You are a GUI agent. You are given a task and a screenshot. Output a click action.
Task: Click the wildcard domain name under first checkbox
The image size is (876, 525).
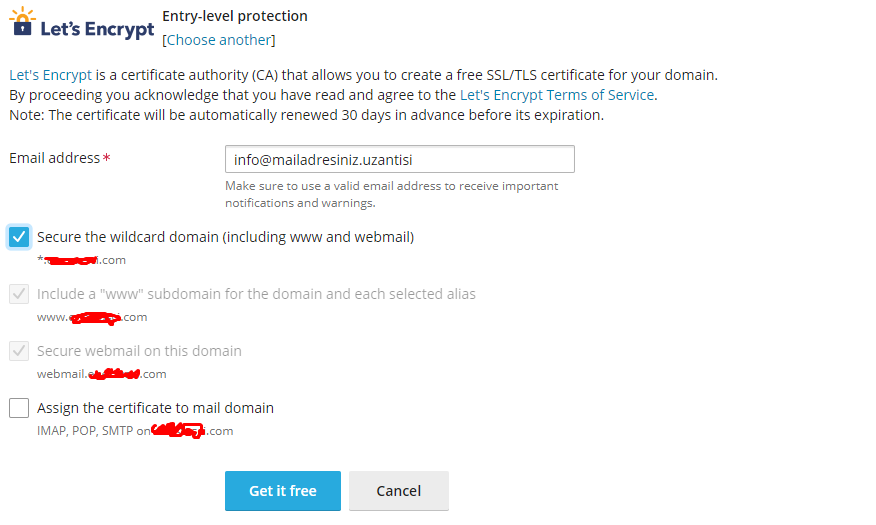tap(82, 260)
